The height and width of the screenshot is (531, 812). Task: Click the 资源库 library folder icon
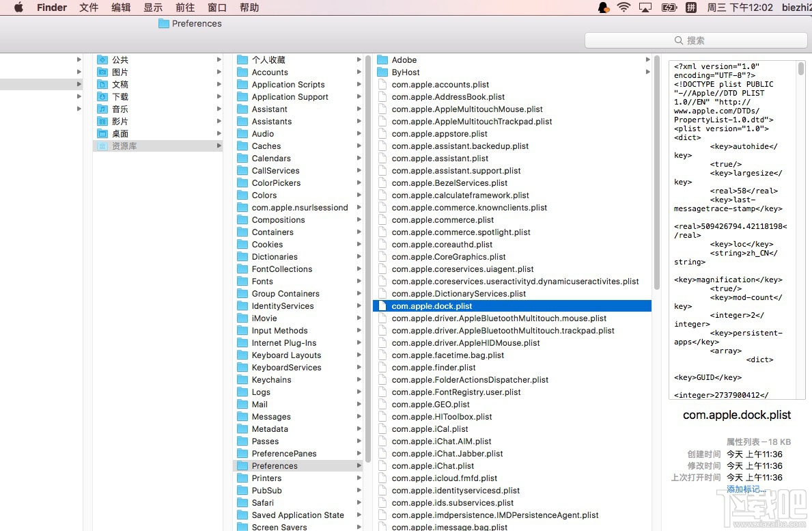tap(102, 146)
